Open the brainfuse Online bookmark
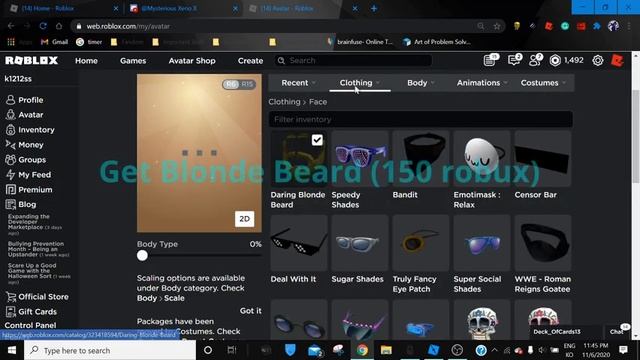This screenshot has width=640, height=360. 360,42
